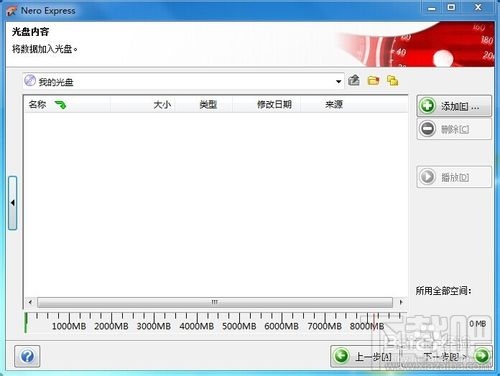Image resolution: width=500 pixels, height=376 pixels.
Task: Click the 删除 delete button
Action: (454, 129)
